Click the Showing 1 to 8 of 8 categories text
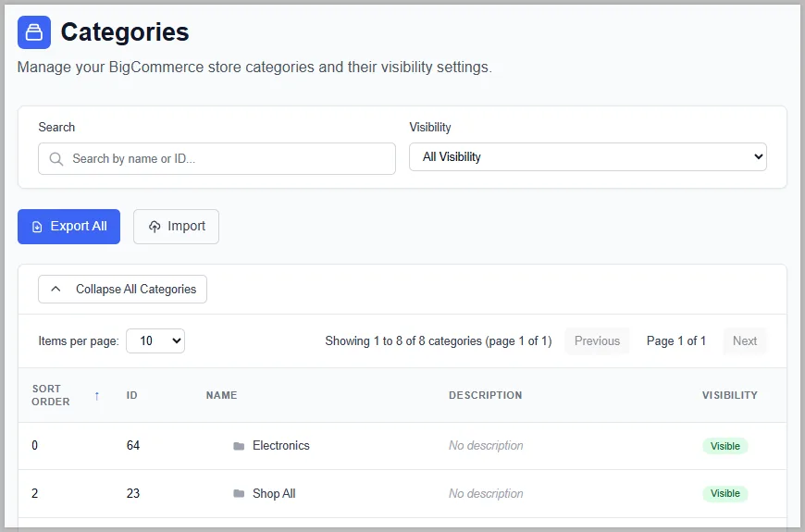805x532 pixels. tap(439, 341)
